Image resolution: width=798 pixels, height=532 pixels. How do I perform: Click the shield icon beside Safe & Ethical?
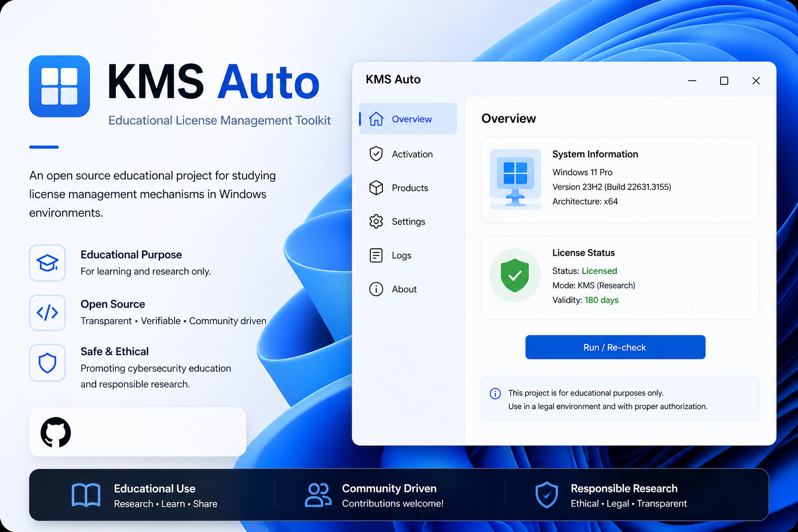pos(47,363)
